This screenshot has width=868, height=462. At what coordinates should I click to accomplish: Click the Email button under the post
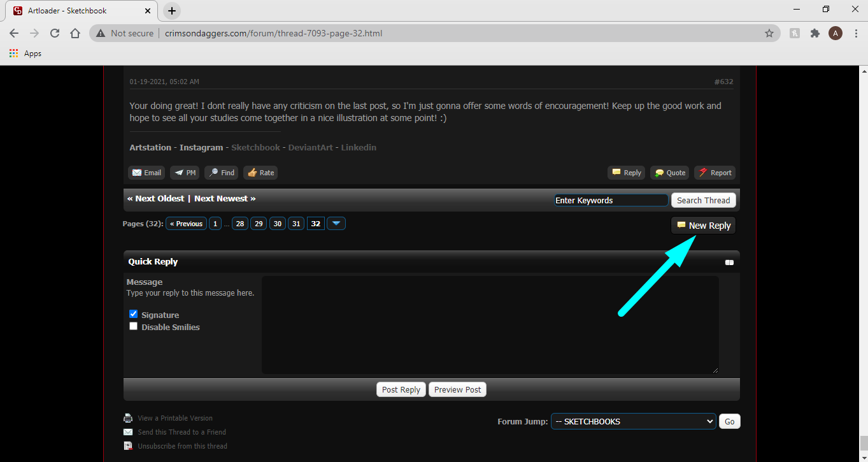coord(146,173)
